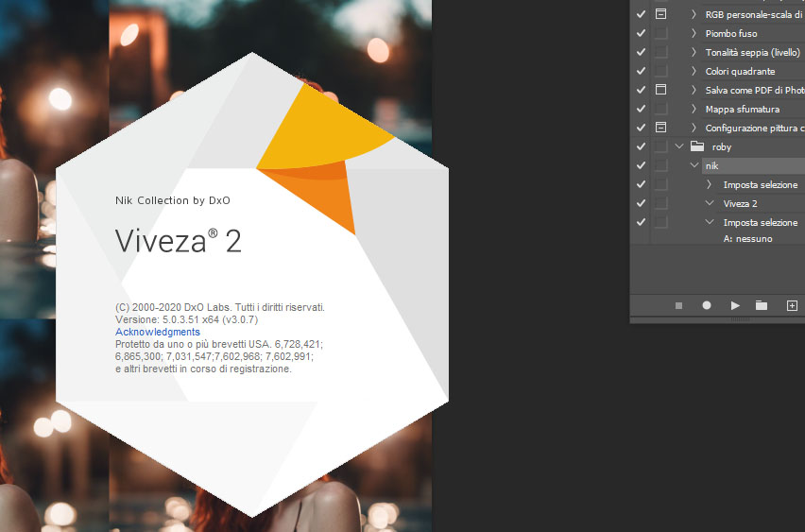This screenshot has height=532, width=805.
Task: Toggle dialog icon for Salva come PDF action
Action: (x=660, y=90)
